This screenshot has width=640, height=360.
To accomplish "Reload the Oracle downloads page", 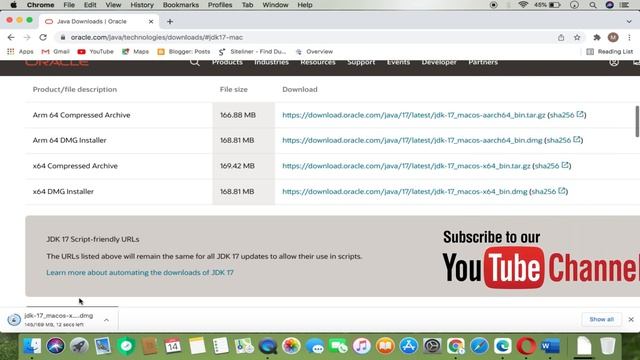I will (x=43, y=37).
